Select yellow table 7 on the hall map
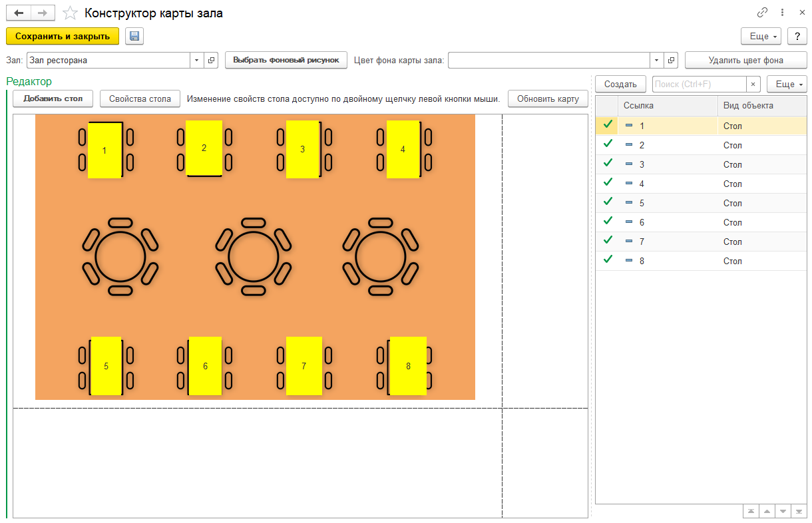Image resolution: width=812 pixels, height=523 pixels. point(304,366)
